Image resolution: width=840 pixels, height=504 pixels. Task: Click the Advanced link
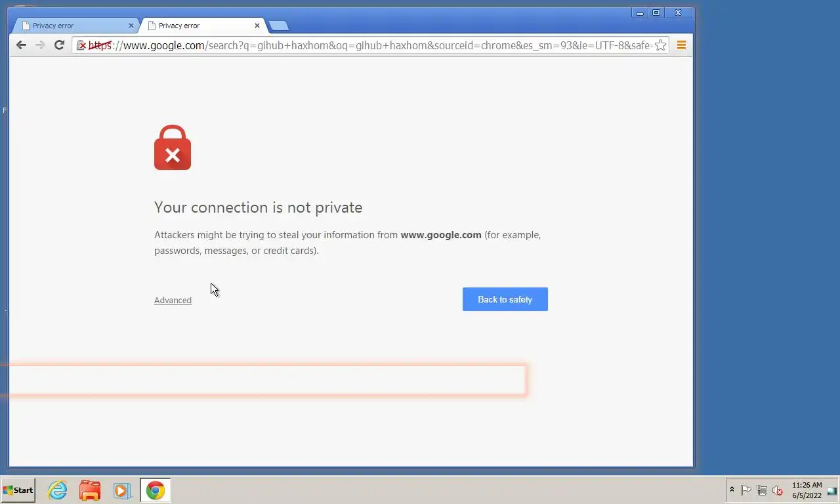[173, 300]
